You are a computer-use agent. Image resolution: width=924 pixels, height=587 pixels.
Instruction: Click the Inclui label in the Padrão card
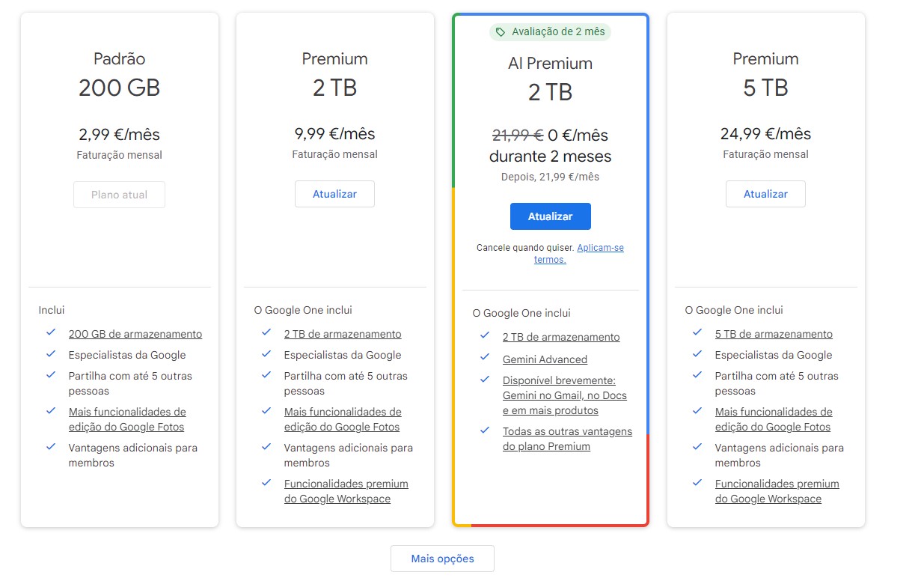pos(52,310)
